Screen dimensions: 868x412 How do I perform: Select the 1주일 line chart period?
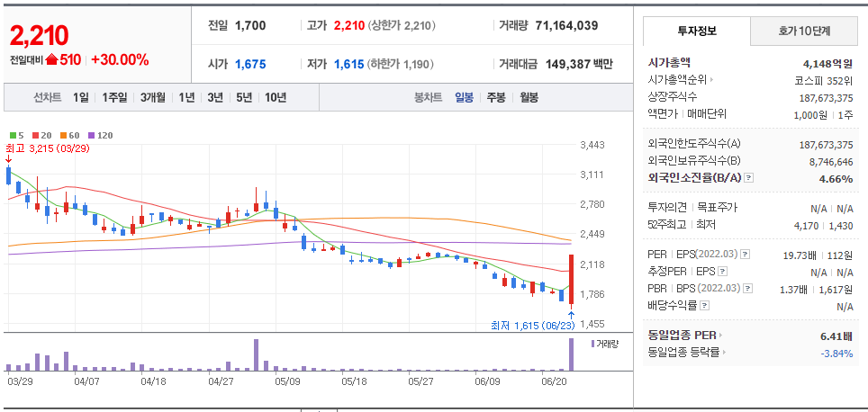coord(114,98)
